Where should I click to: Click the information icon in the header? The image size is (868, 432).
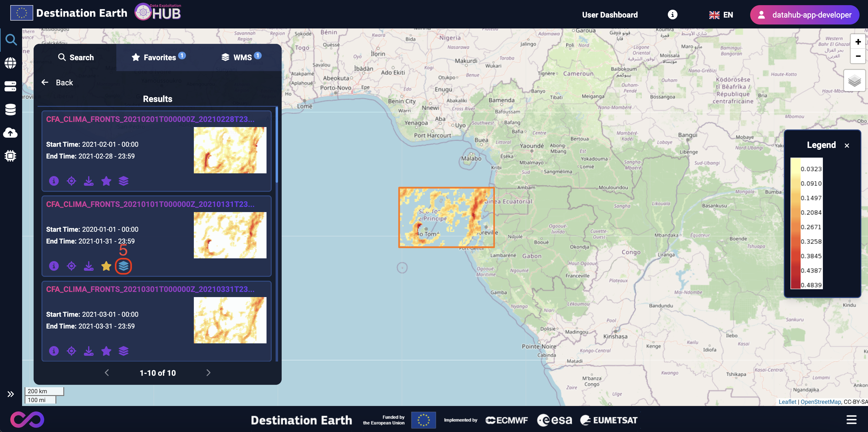click(x=673, y=15)
